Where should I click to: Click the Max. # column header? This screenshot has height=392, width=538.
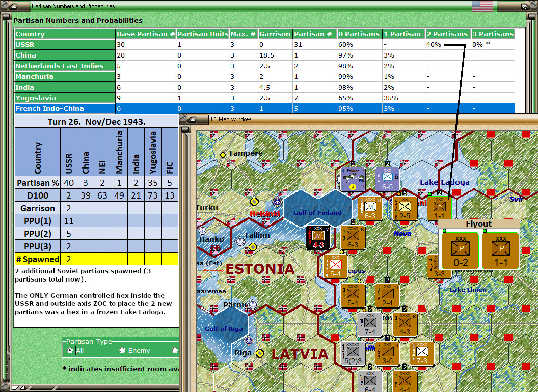[x=243, y=34]
